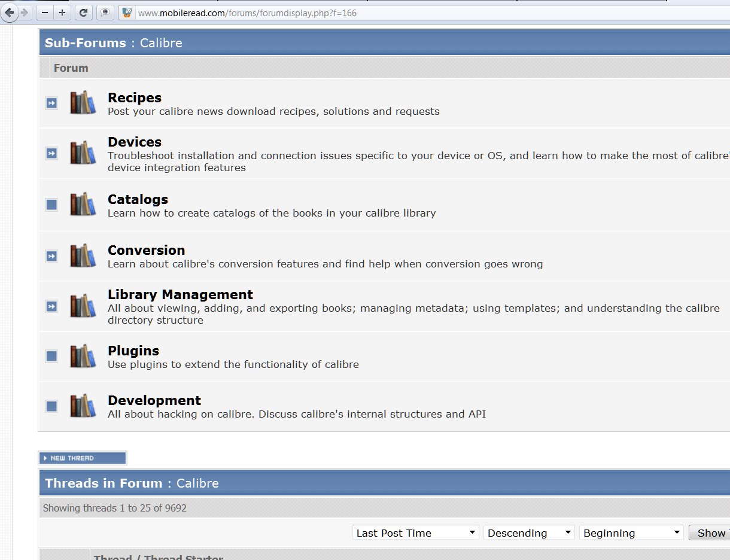Start a thread with New Thread button

coord(83,458)
